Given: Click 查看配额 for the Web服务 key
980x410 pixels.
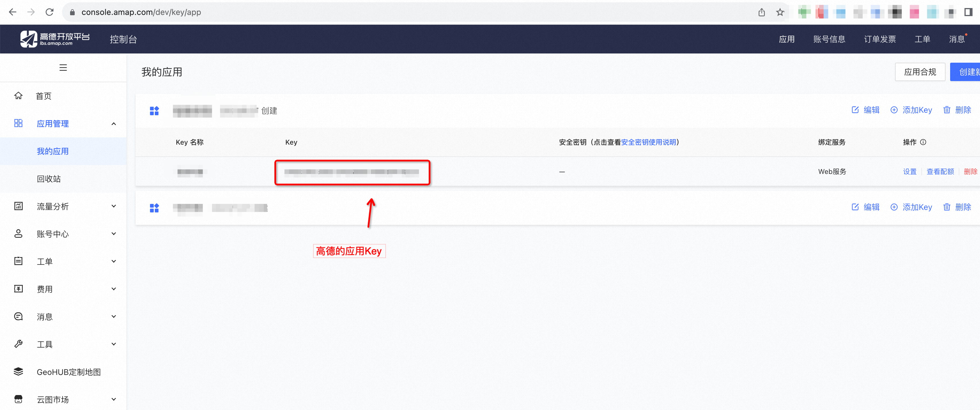Looking at the screenshot, I should click(940, 172).
